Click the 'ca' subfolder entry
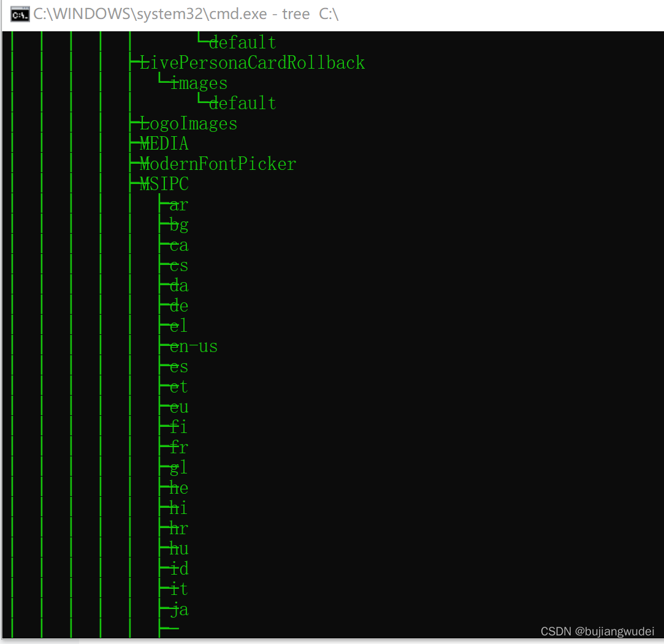This screenshot has width=664, height=644. pyautogui.click(x=178, y=245)
